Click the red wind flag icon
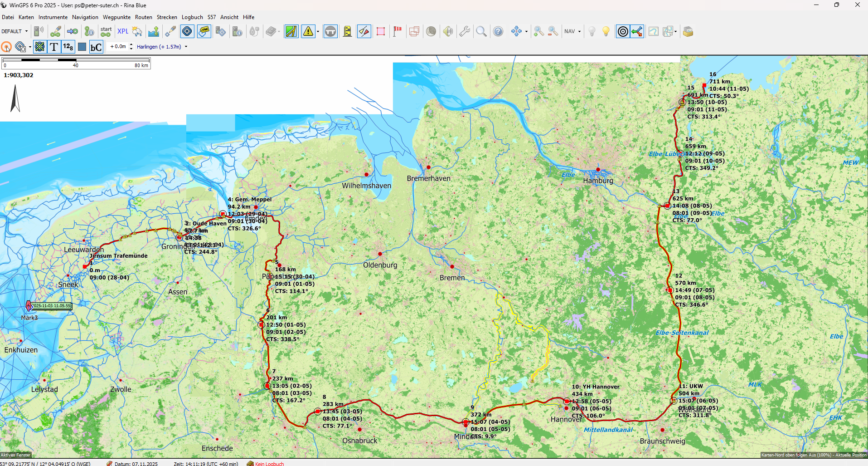 tap(398, 31)
